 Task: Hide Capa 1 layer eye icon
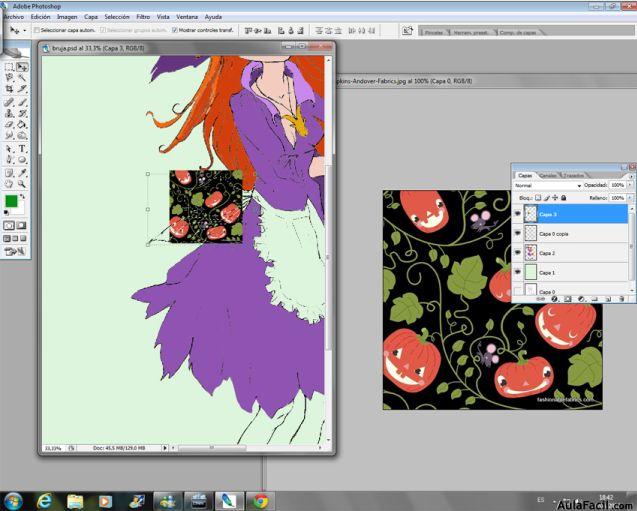[518, 272]
